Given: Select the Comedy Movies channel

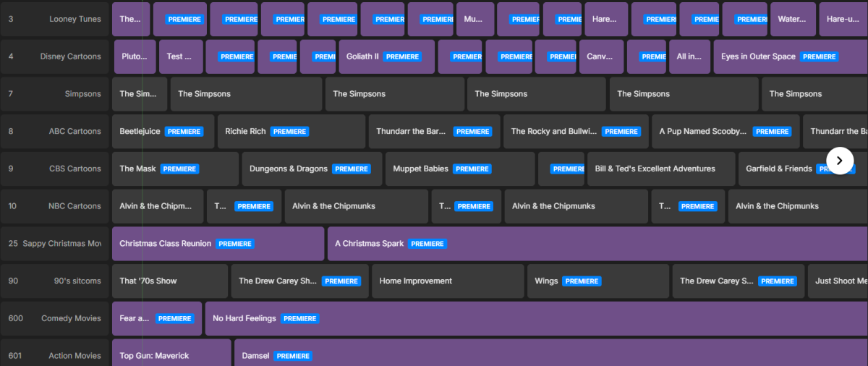Looking at the screenshot, I should point(55,318).
